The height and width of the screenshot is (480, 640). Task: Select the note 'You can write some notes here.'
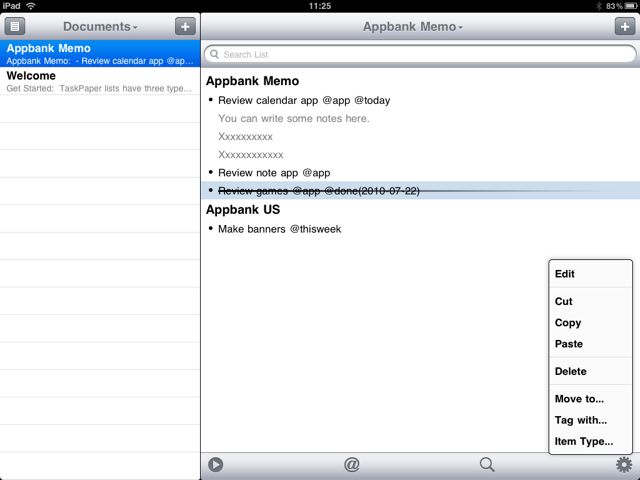point(293,118)
